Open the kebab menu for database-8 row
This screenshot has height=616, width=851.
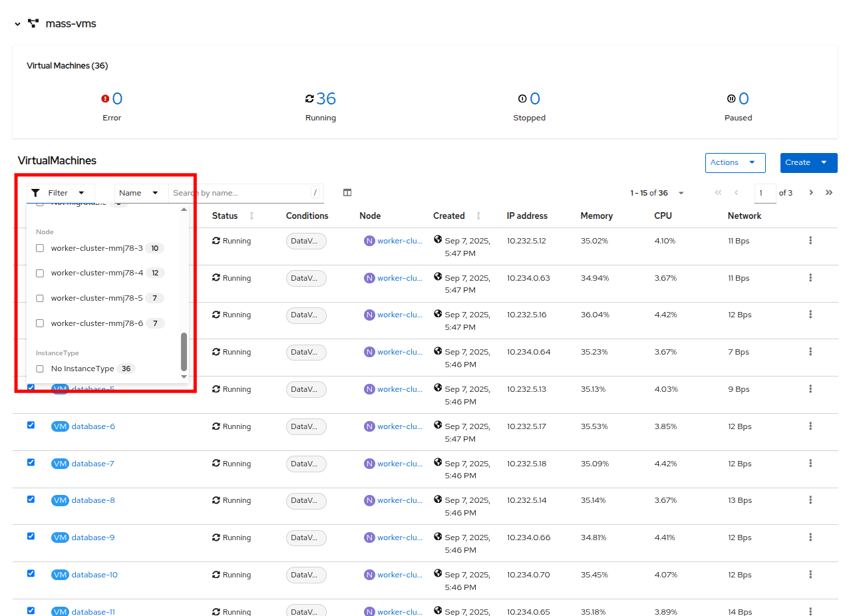810,500
